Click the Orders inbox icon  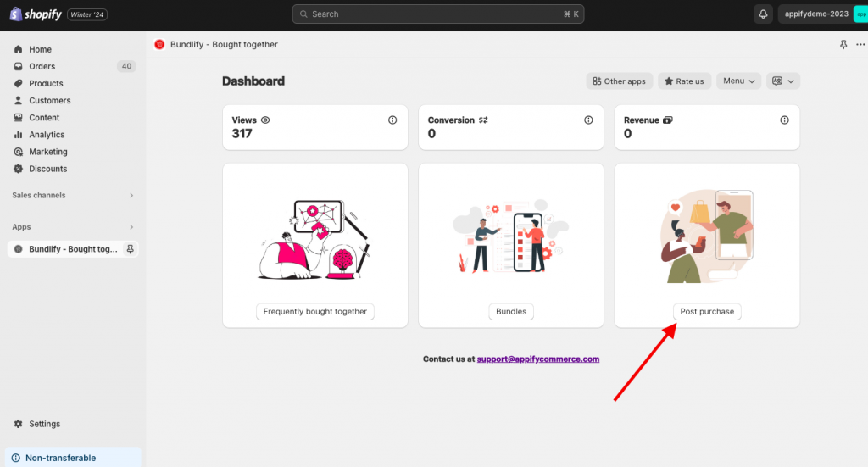tap(19, 66)
